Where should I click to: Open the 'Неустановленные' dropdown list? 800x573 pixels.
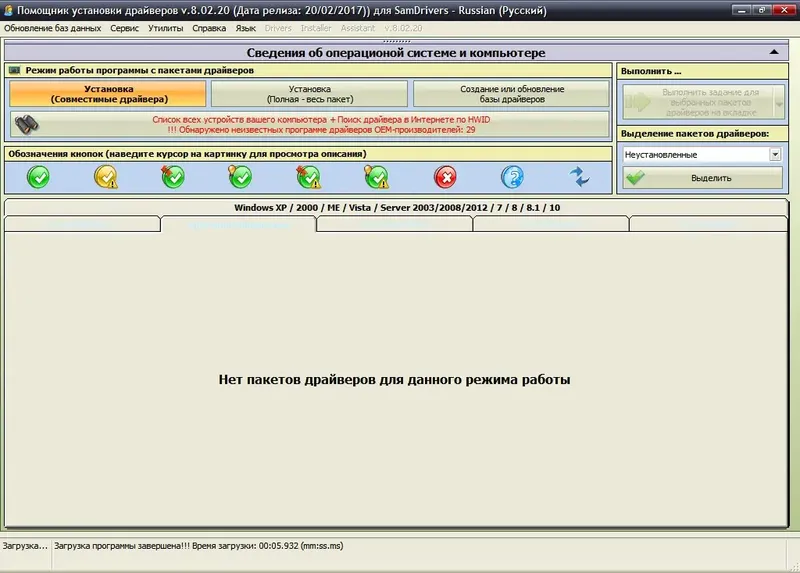coord(775,154)
